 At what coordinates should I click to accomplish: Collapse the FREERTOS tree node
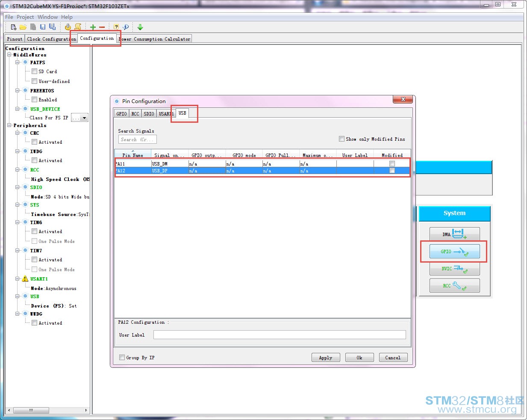click(18, 91)
